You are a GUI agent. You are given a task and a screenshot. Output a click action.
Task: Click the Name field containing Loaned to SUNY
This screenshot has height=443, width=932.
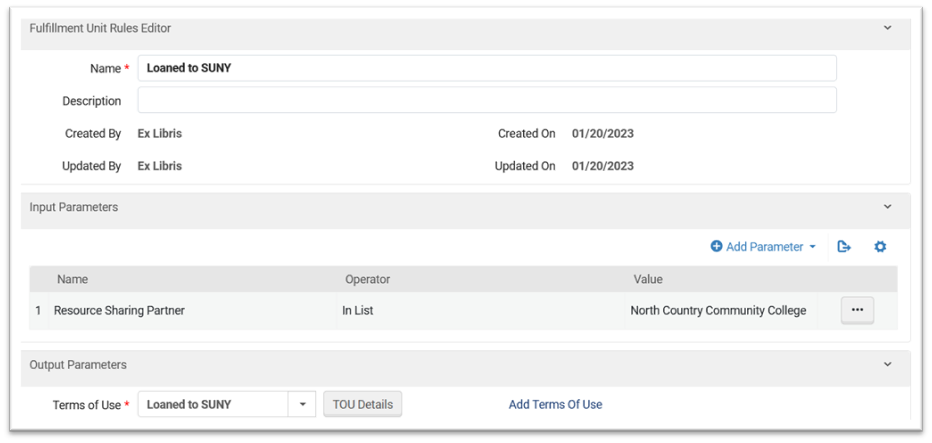[486, 68]
